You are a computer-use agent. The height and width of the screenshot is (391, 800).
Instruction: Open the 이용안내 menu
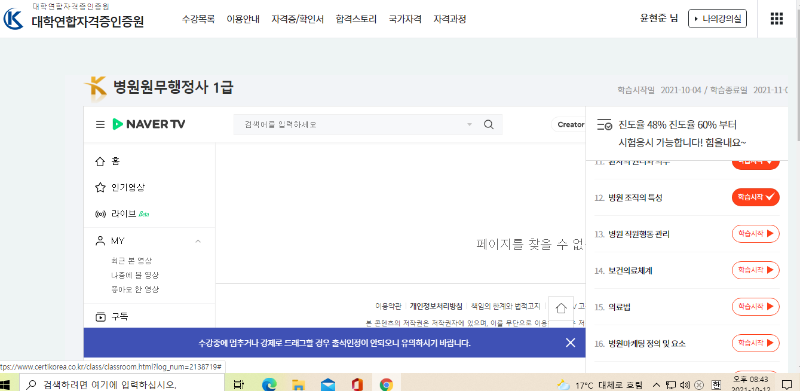pos(243,19)
